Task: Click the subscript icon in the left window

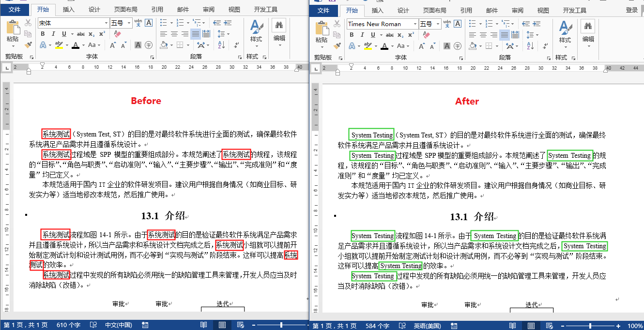Action: coord(91,34)
